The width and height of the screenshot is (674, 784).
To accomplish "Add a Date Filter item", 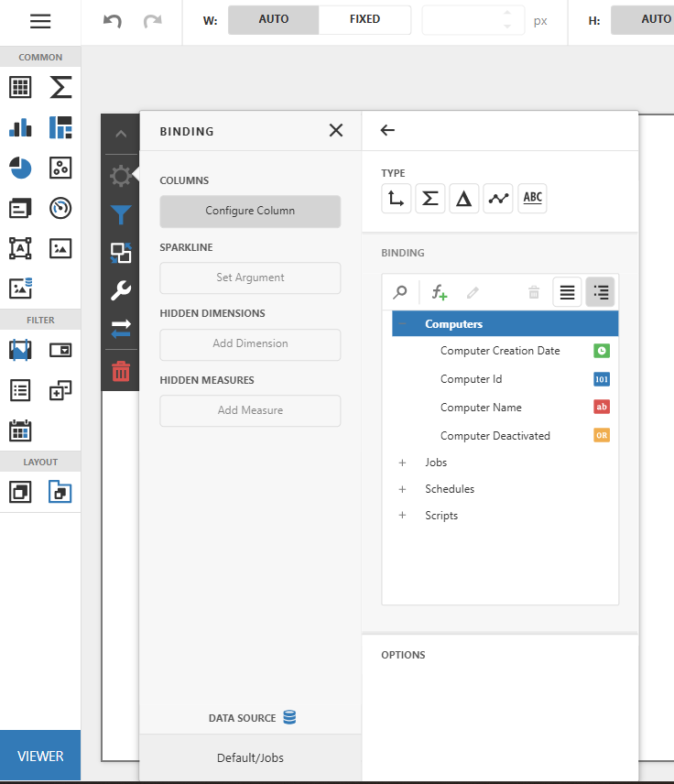I will [x=20, y=430].
